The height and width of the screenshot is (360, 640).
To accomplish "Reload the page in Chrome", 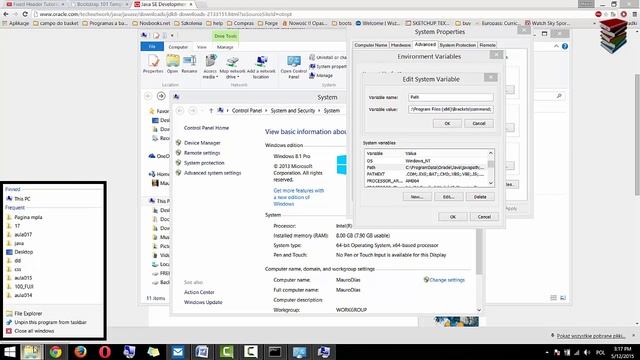I will (25, 14).
